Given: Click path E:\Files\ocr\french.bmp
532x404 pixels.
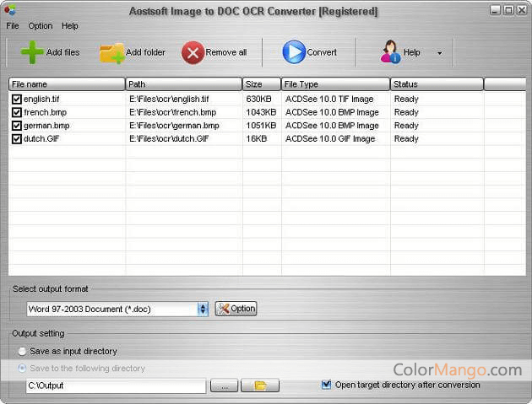Looking at the screenshot, I should click(173, 112).
